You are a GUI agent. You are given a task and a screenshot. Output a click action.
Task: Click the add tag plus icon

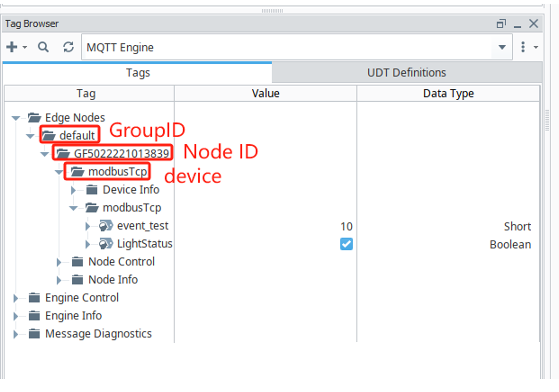click(x=12, y=47)
